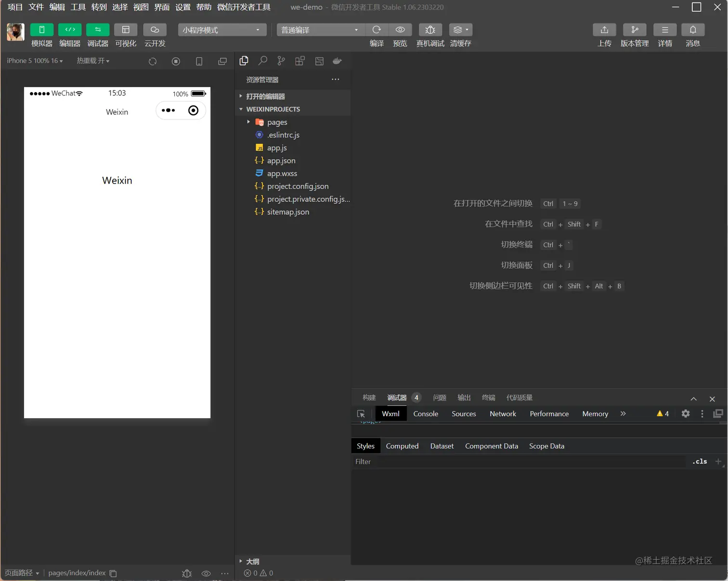Switch to the Computed styles tab
This screenshot has width=728, height=581.
coord(402,446)
